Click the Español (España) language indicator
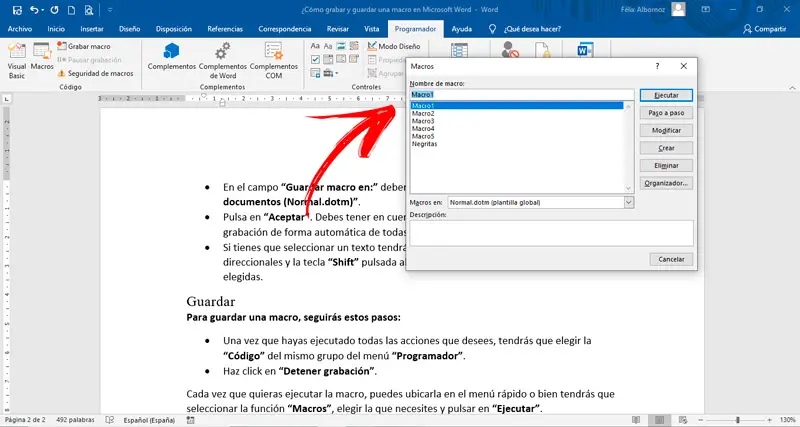 (x=149, y=420)
